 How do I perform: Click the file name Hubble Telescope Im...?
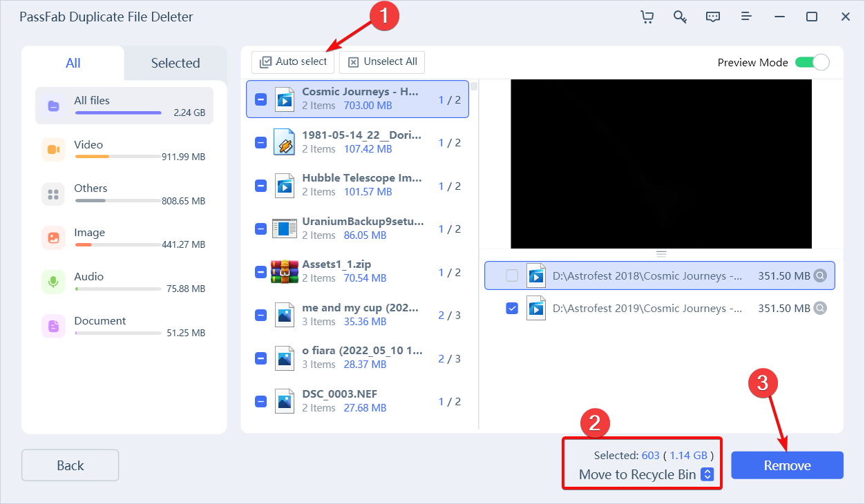pos(362,177)
